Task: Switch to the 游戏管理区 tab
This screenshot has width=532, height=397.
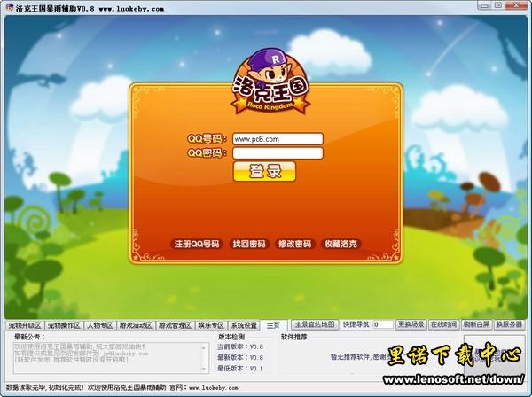Action: 175,325
